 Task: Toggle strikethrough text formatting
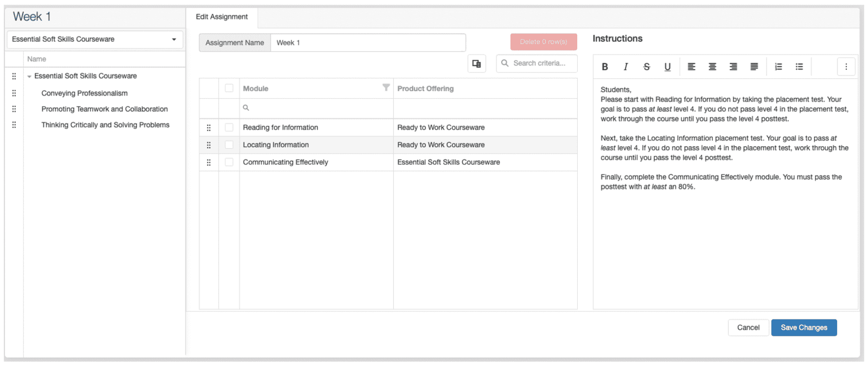(647, 67)
